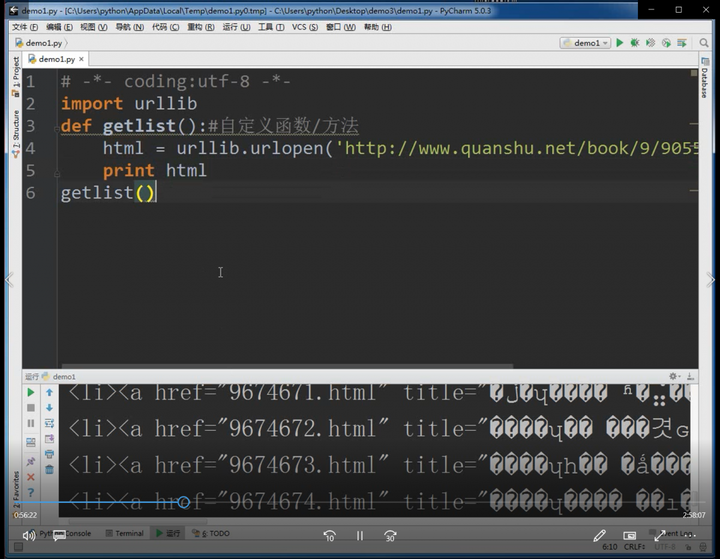Open the 6: TODO tool tab
The width and height of the screenshot is (720, 559).
211,533
